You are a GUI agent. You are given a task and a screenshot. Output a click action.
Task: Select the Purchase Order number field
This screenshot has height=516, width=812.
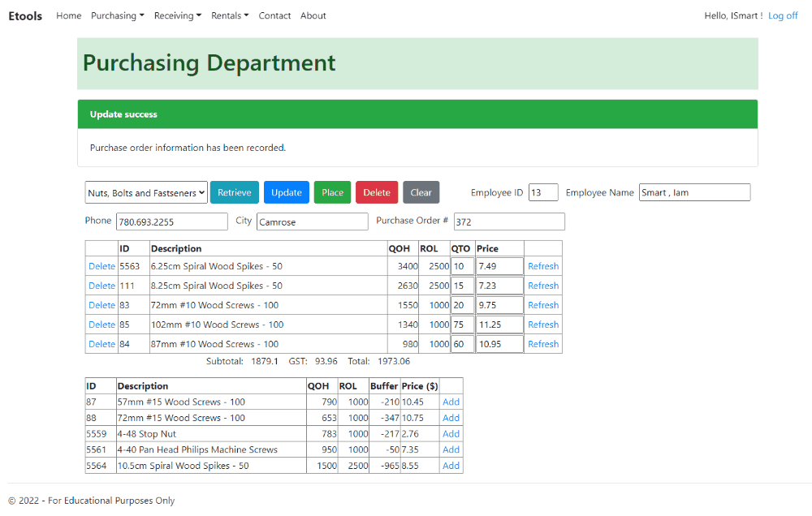[509, 221]
